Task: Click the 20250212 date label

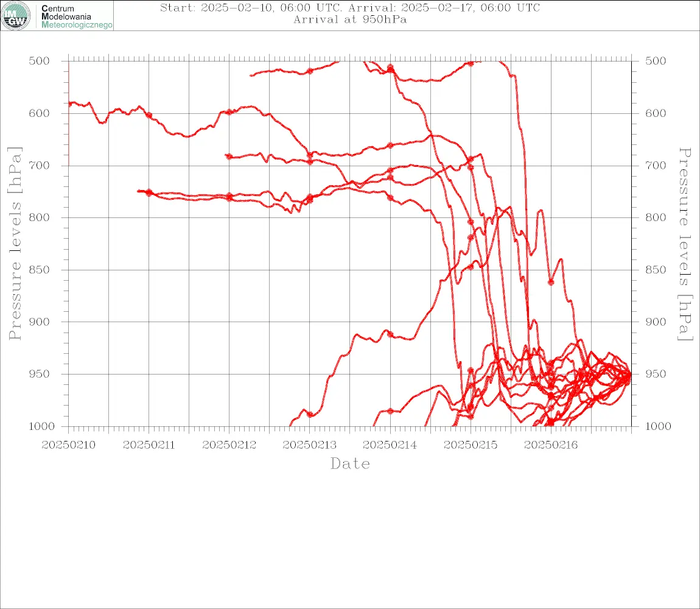Action: (x=229, y=445)
